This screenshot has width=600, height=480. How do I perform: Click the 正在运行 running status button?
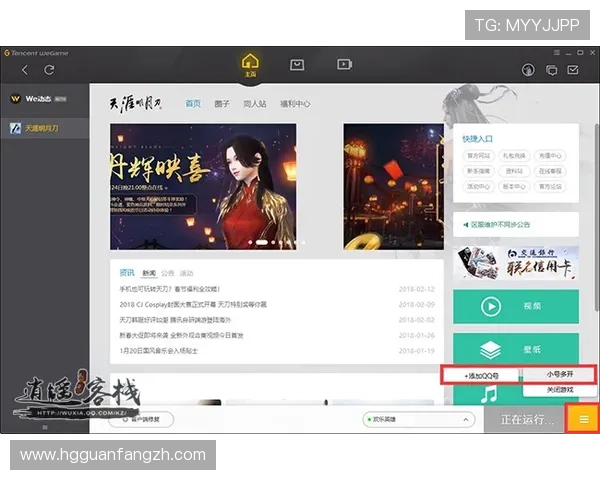coord(525,420)
